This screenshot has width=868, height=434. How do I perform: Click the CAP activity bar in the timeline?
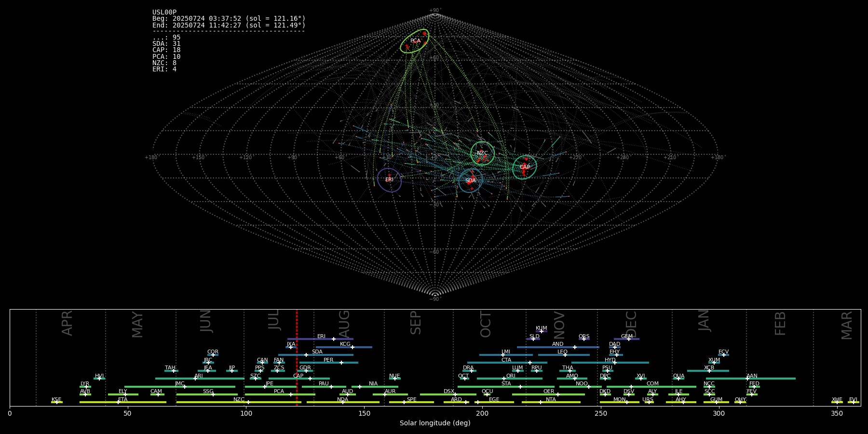coord(299,379)
